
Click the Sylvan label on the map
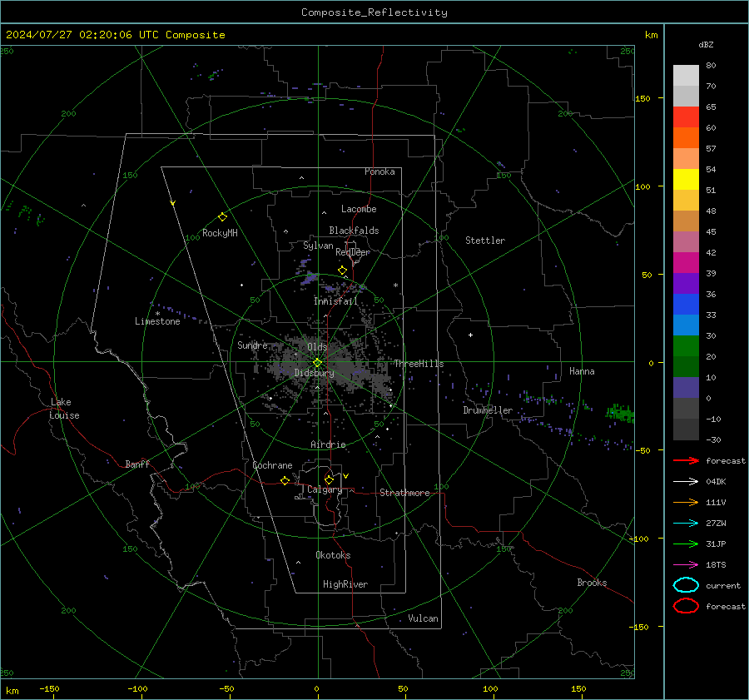[318, 246]
